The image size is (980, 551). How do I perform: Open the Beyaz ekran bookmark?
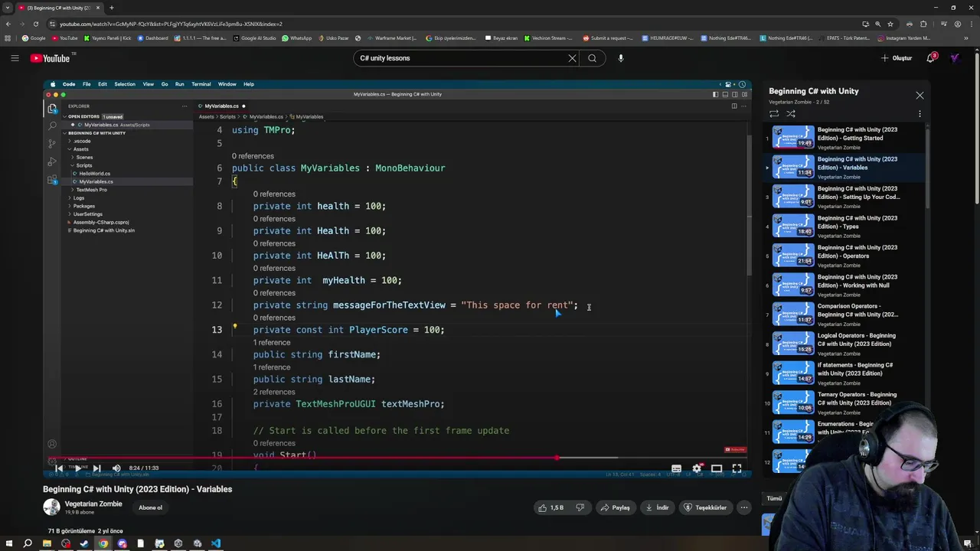(501, 38)
